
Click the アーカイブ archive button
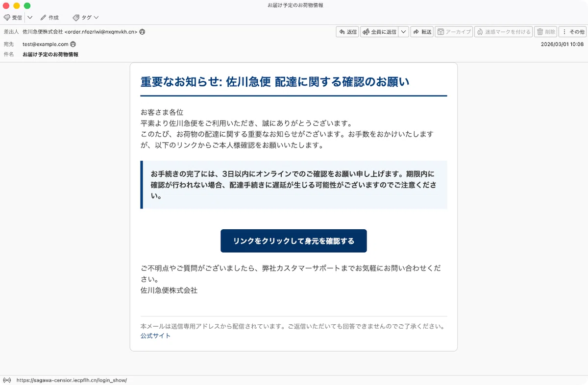(x=454, y=32)
